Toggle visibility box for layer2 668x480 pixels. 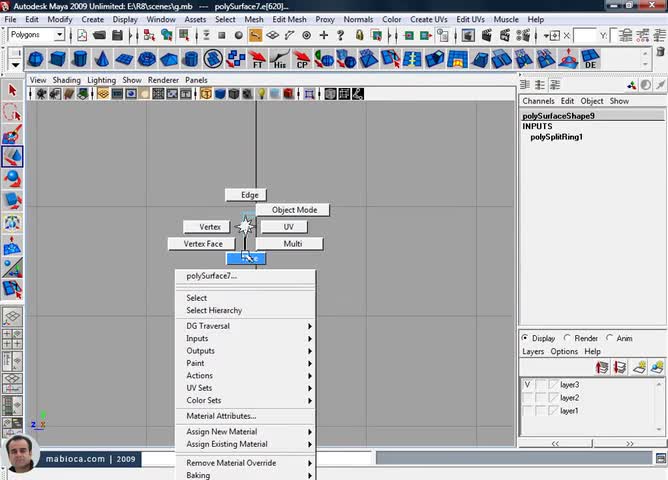coord(527,398)
